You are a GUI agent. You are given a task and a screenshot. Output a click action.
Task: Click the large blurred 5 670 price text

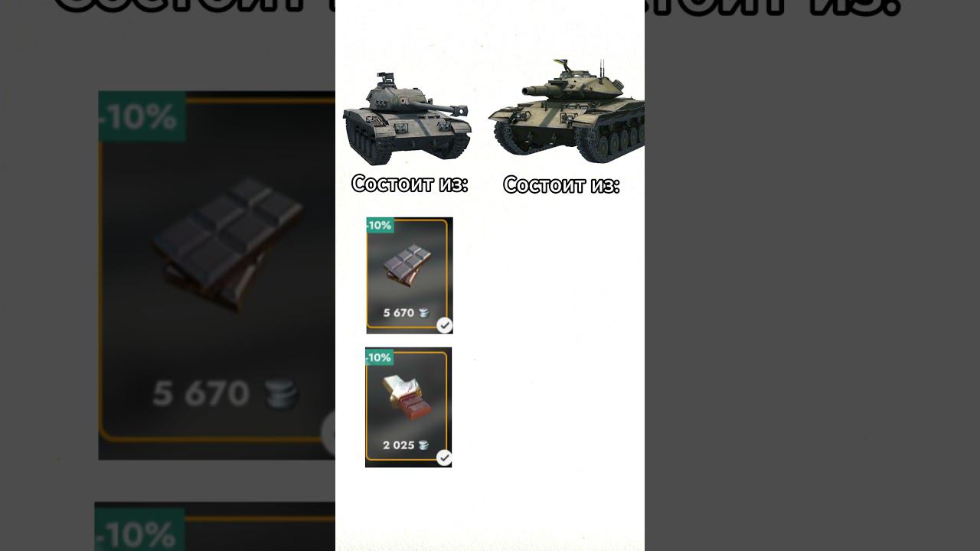[201, 394]
